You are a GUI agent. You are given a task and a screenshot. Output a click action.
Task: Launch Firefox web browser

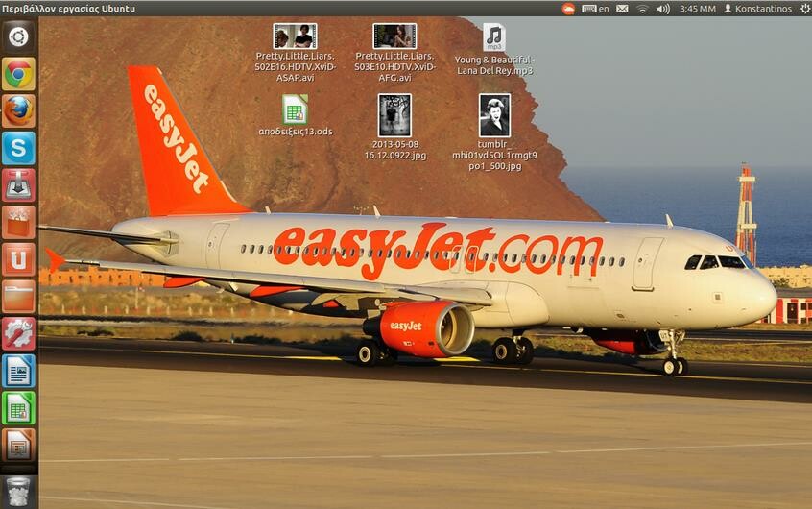pos(18,110)
